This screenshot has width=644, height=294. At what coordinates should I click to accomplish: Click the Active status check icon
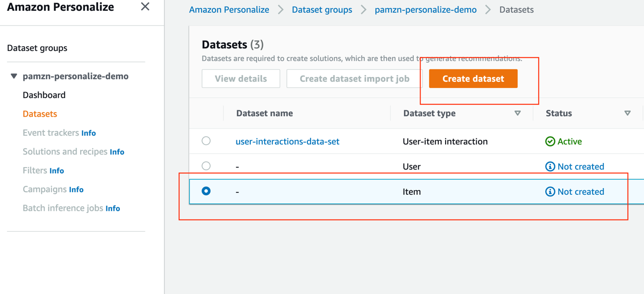[550, 141]
